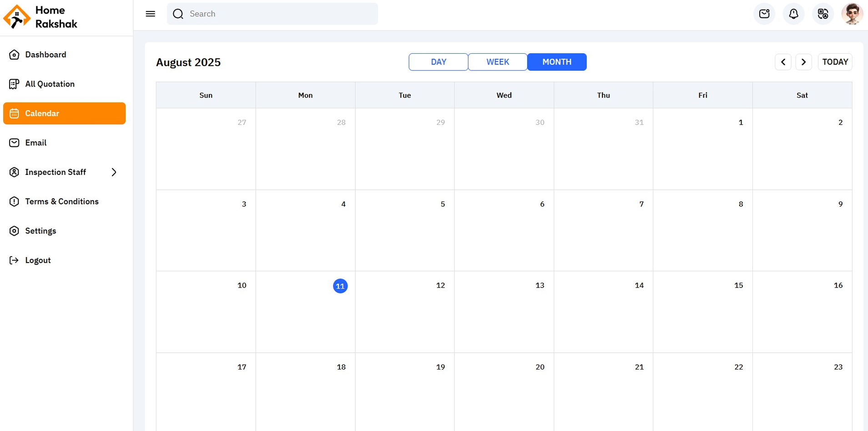The image size is (868, 431).
Task: Select the MONTH view
Action: pyautogui.click(x=556, y=62)
